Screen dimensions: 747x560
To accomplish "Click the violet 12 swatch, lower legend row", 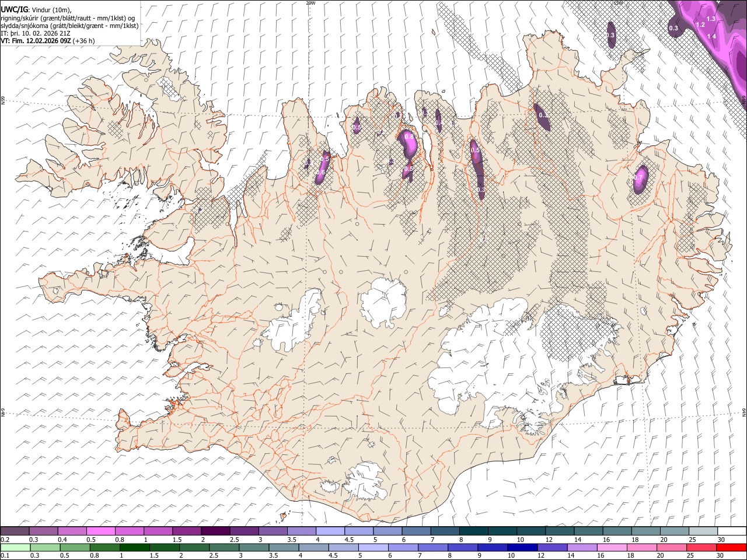I will coord(551,547).
